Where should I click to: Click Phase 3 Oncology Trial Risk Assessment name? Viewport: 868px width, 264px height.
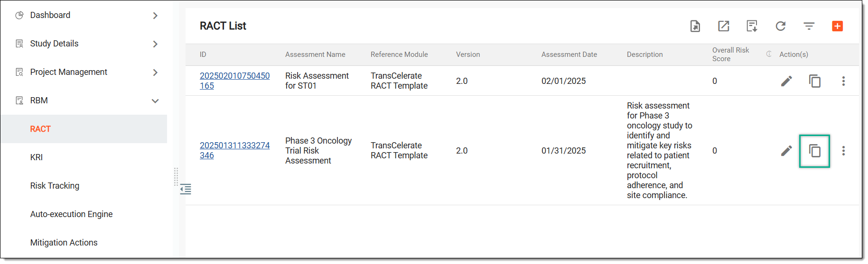(318, 151)
